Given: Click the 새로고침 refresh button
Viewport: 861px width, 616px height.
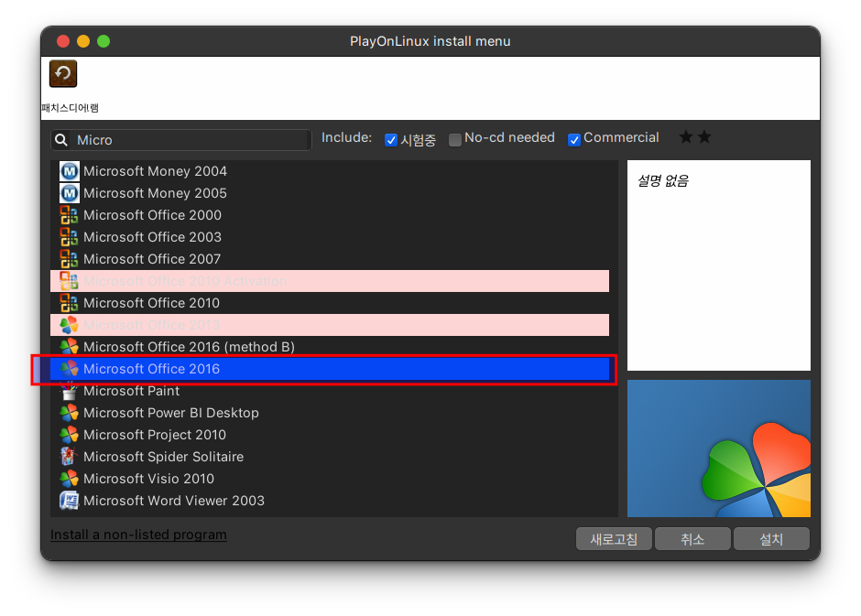Looking at the screenshot, I should pyautogui.click(x=614, y=539).
